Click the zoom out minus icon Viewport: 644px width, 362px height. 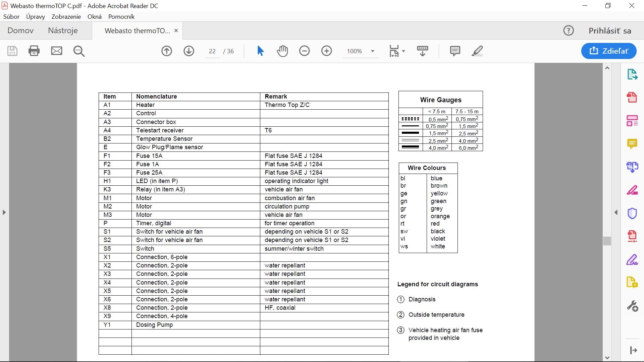coord(304,51)
